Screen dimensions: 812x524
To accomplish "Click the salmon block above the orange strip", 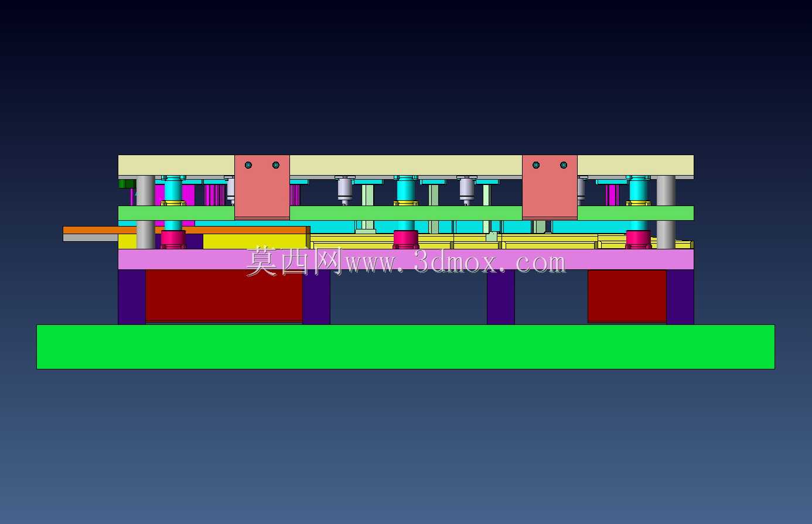I will coord(262,187).
